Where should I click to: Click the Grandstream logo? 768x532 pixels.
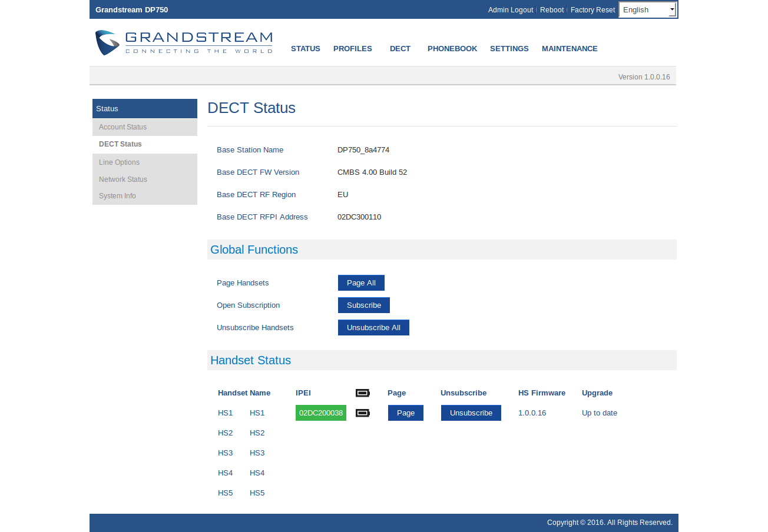click(184, 43)
